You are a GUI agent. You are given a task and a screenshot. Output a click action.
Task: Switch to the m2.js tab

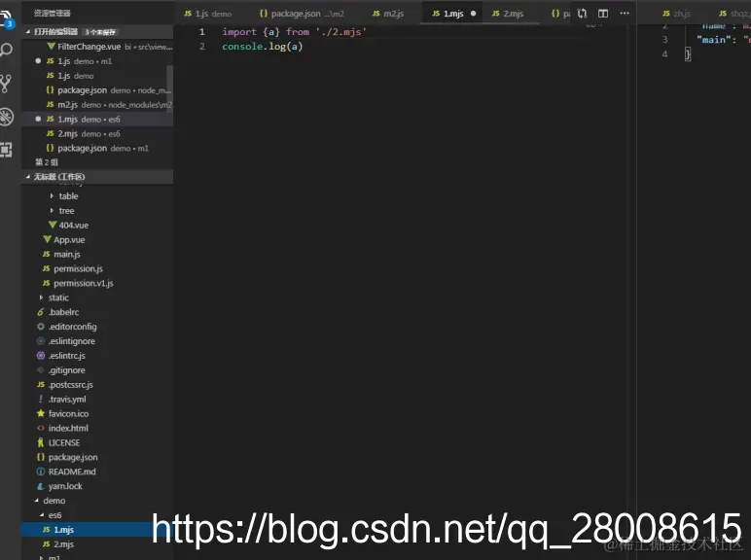click(388, 14)
